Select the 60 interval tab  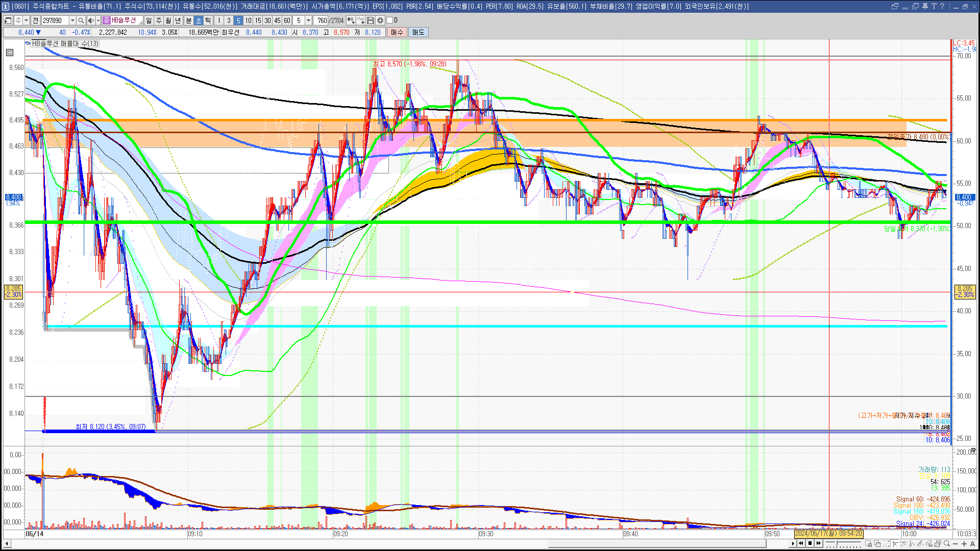click(x=287, y=20)
